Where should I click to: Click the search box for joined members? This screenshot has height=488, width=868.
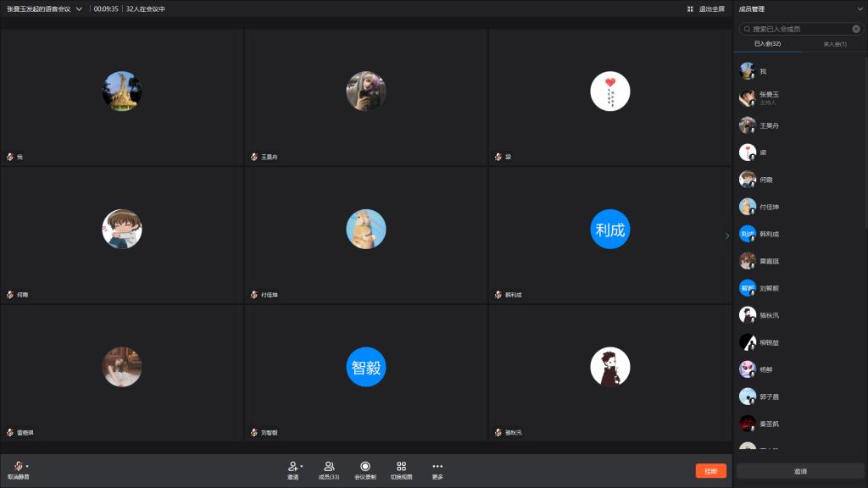(797, 29)
